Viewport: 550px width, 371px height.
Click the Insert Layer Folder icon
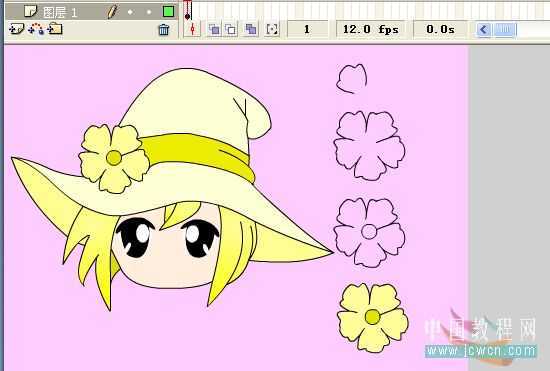coord(55,28)
